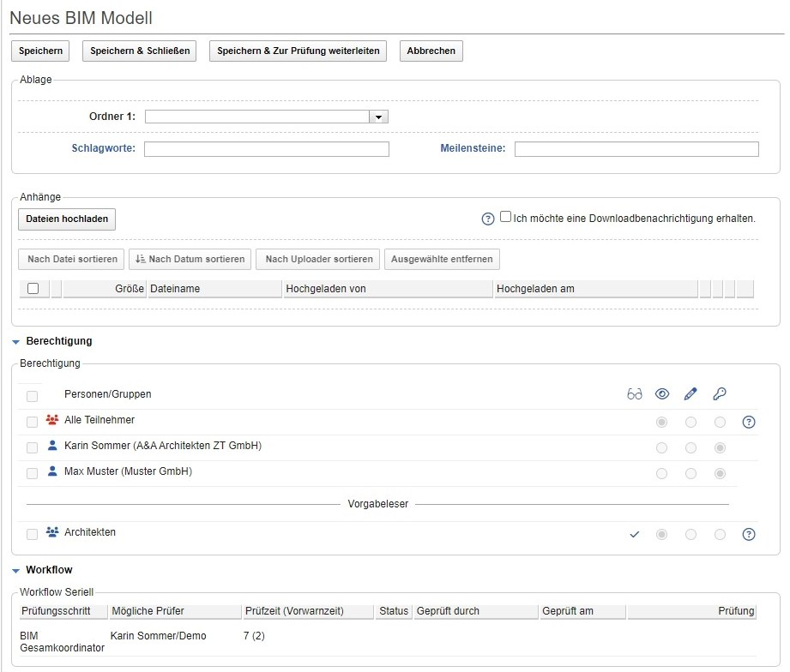
Task: Open help icon next to Alle Teilnehmer row
Action: pos(748,422)
